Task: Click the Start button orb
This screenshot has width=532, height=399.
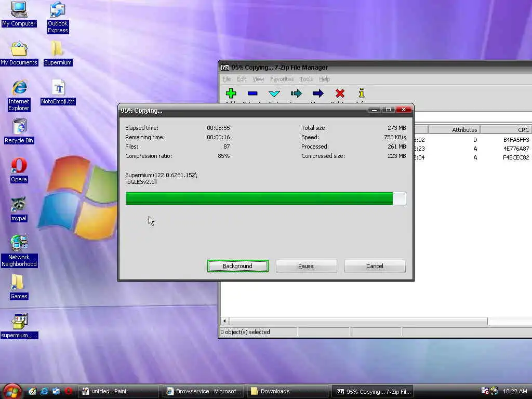Action: point(12,392)
